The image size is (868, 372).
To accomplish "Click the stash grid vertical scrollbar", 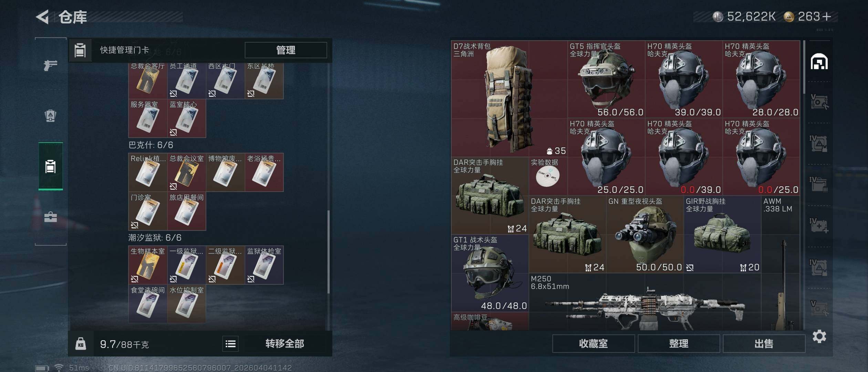I will coord(804,67).
